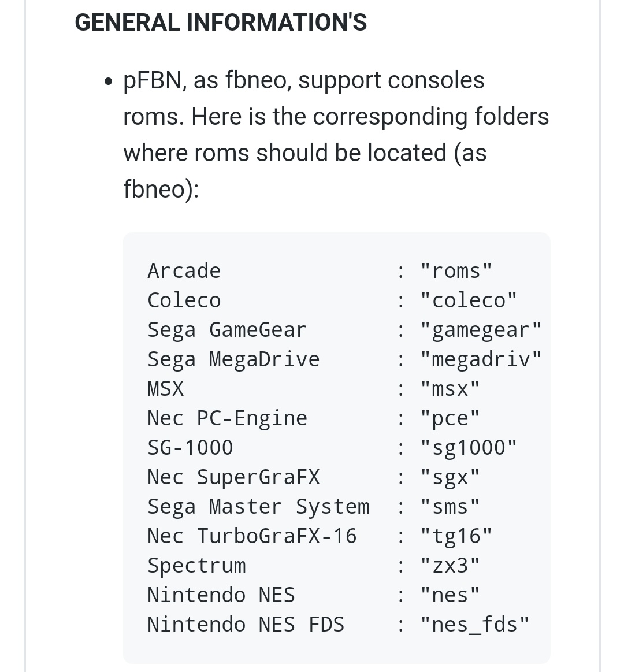Click the Nec PC-Engine entry

(227, 418)
